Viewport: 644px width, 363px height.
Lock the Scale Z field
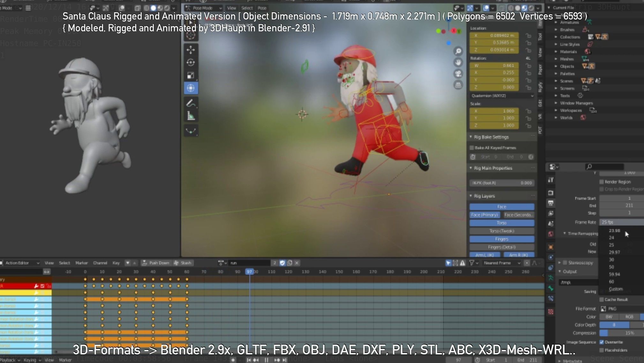coord(528,126)
